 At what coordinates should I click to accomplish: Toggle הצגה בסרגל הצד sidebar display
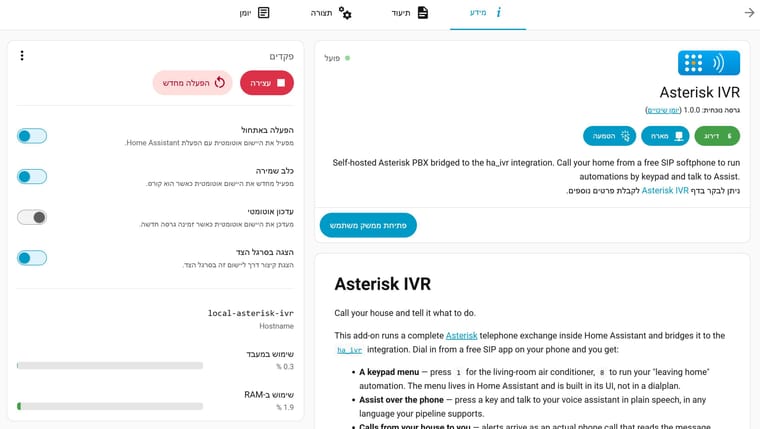[32, 258]
